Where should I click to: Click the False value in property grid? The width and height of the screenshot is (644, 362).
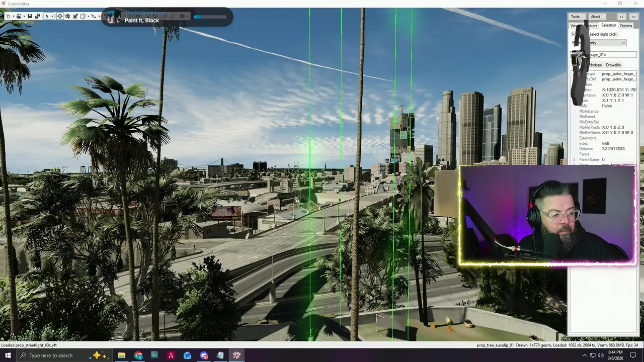pos(607,106)
